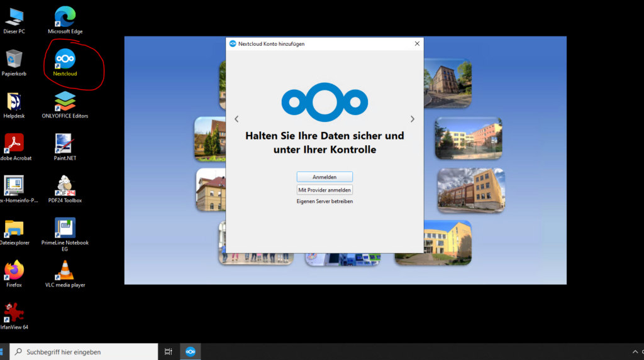Go to the previous slide with left arrow
Viewport: 644px width, 360px height.
236,119
